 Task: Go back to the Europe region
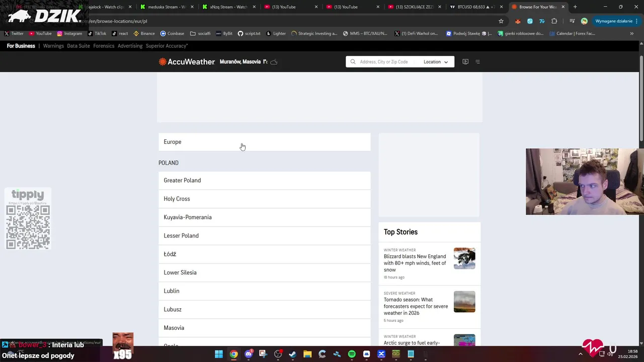(265, 142)
